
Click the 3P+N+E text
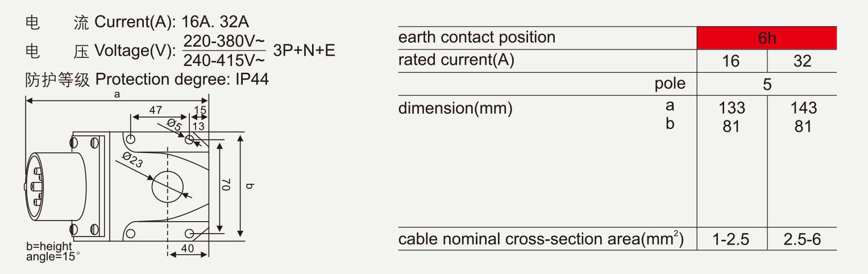[x=304, y=51]
